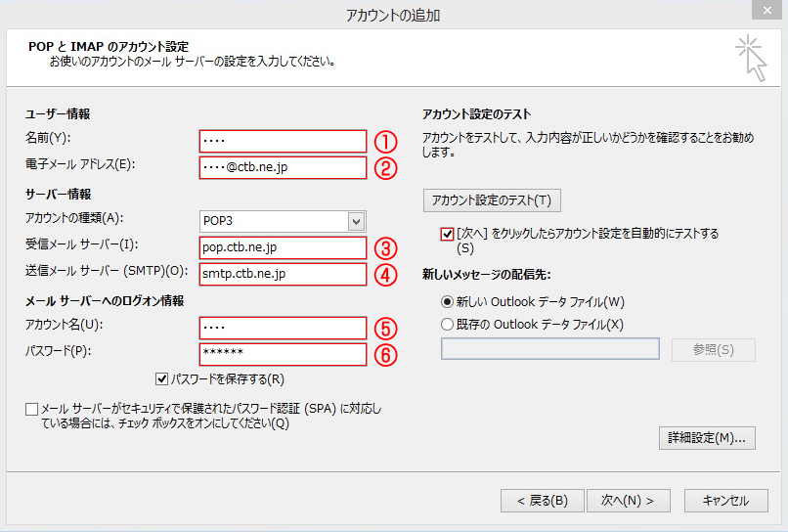Screen dimensions: 788x532
Task: Uncheck automatic account test on 次へ checkbox
Action: tap(447, 234)
